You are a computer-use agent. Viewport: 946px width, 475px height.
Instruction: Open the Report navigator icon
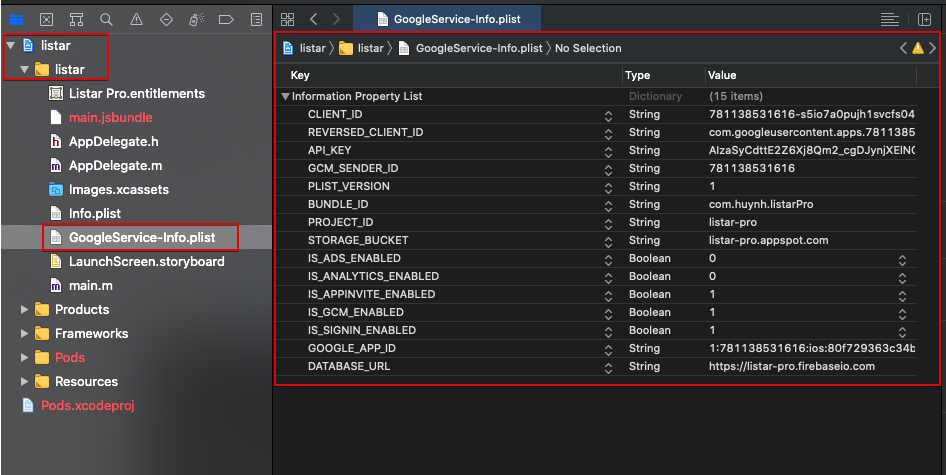[x=256, y=19]
